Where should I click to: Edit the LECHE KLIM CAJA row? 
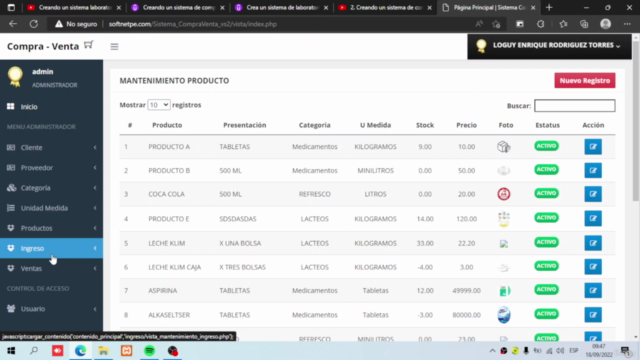(x=593, y=267)
